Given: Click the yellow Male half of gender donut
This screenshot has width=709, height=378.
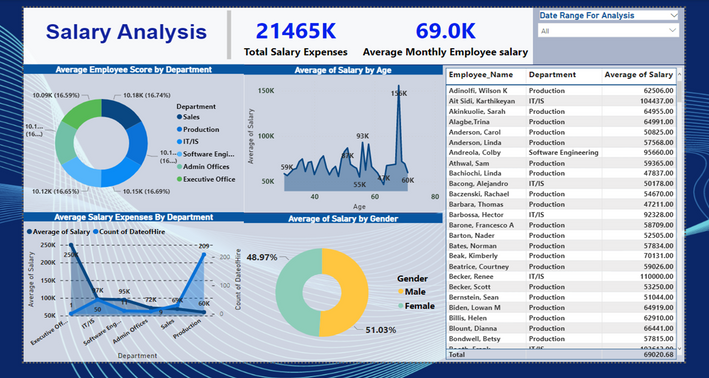Looking at the screenshot, I should [x=355, y=292].
